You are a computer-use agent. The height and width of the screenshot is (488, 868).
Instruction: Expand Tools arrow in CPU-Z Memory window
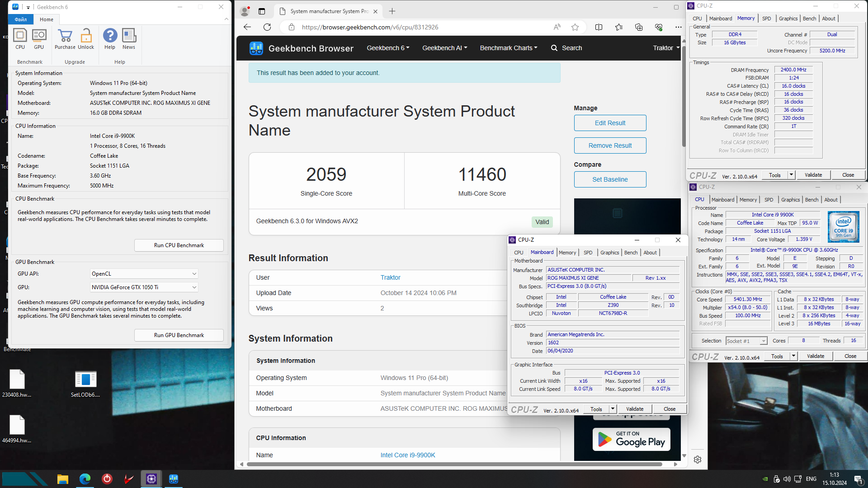pyautogui.click(x=791, y=175)
